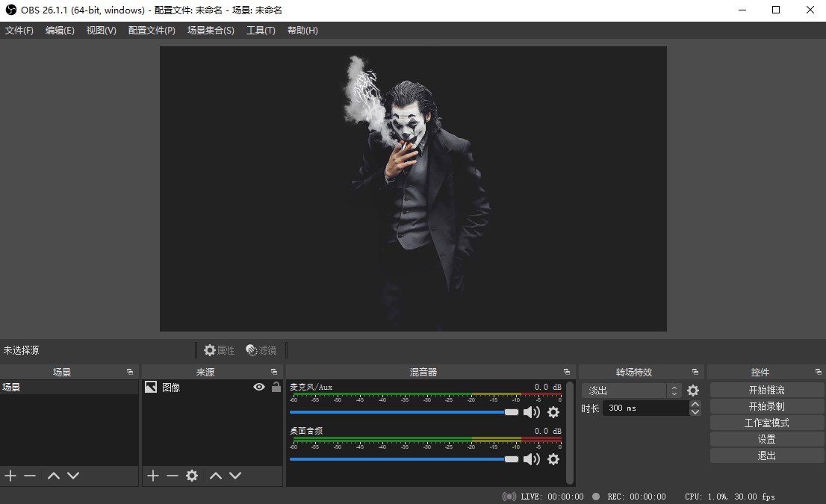The height and width of the screenshot is (504, 826).
Task: Add a new scene with plus icon
Action: tap(10, 476)
